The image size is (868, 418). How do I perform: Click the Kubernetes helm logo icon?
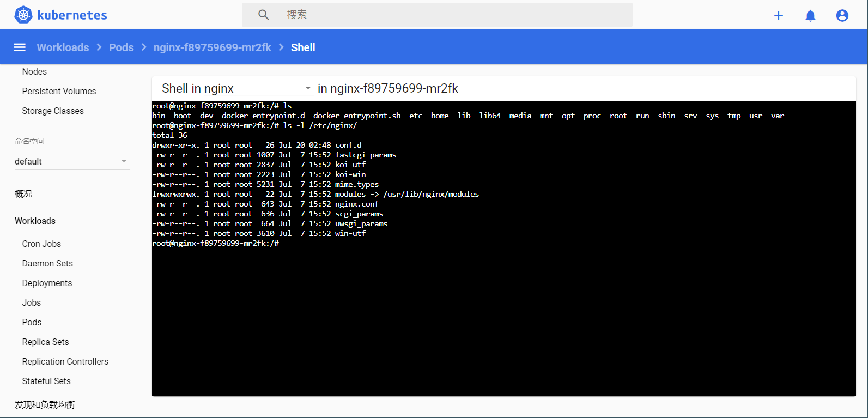23,15
